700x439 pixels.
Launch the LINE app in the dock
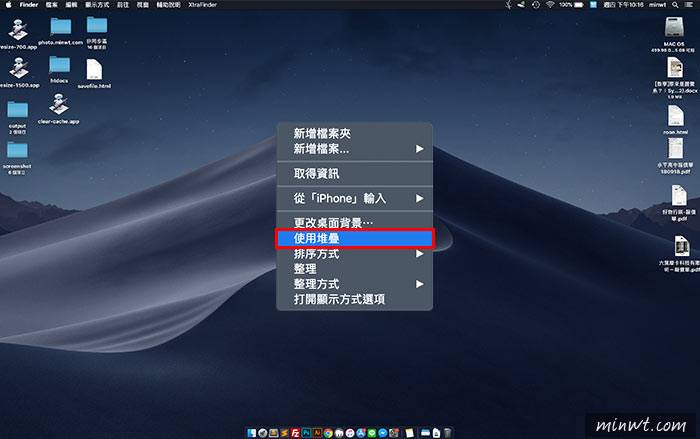pos(371,431)
